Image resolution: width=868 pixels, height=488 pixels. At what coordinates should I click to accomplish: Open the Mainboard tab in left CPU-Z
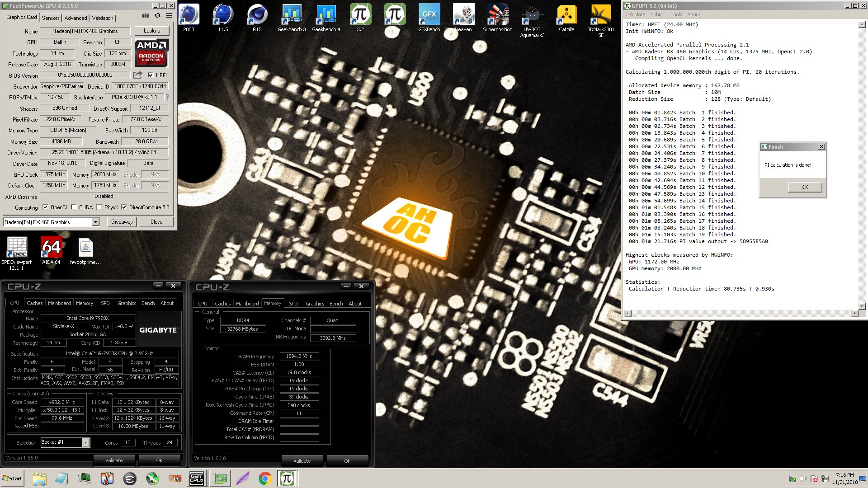coord(59,303)
